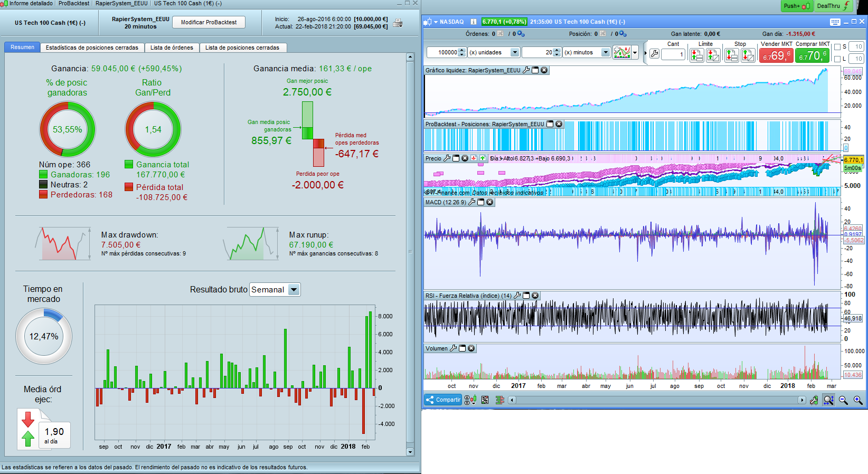This screenshot has height=474, width=868.
Task: Expand the indicators button dropdown arrow
Action: (x=635, y=53)
